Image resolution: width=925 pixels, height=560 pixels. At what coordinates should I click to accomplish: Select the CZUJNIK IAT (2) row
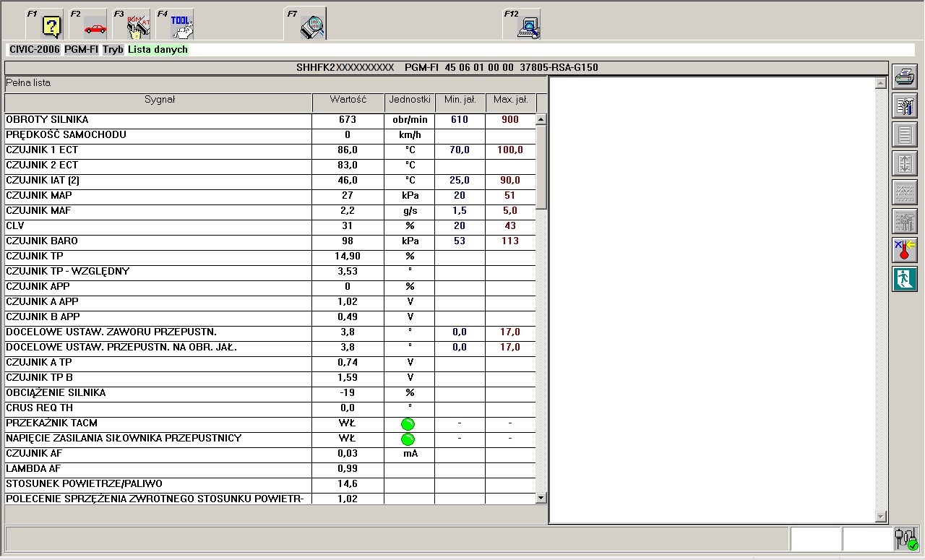tap(270, 181)
